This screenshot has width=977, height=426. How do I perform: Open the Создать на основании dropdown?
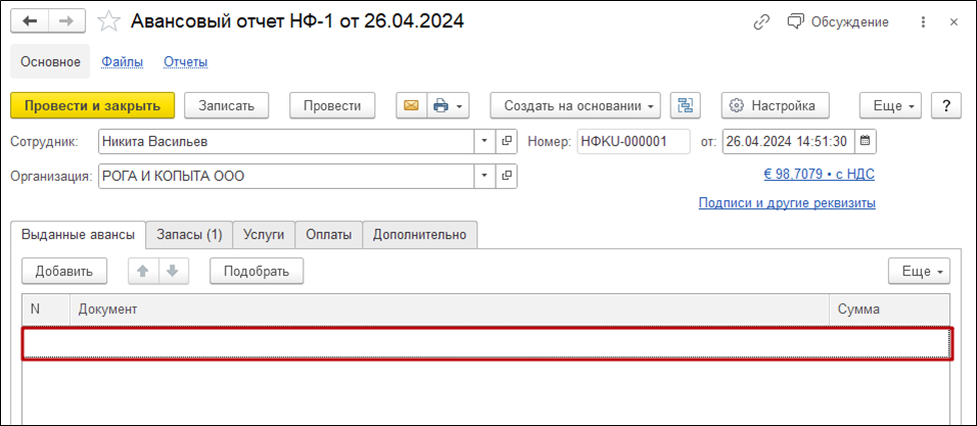tap(575, 105)
